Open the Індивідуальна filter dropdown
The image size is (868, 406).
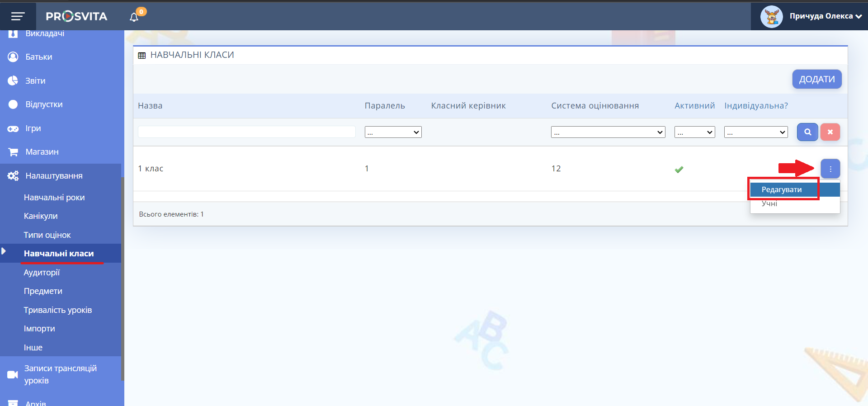pos(755,132)
